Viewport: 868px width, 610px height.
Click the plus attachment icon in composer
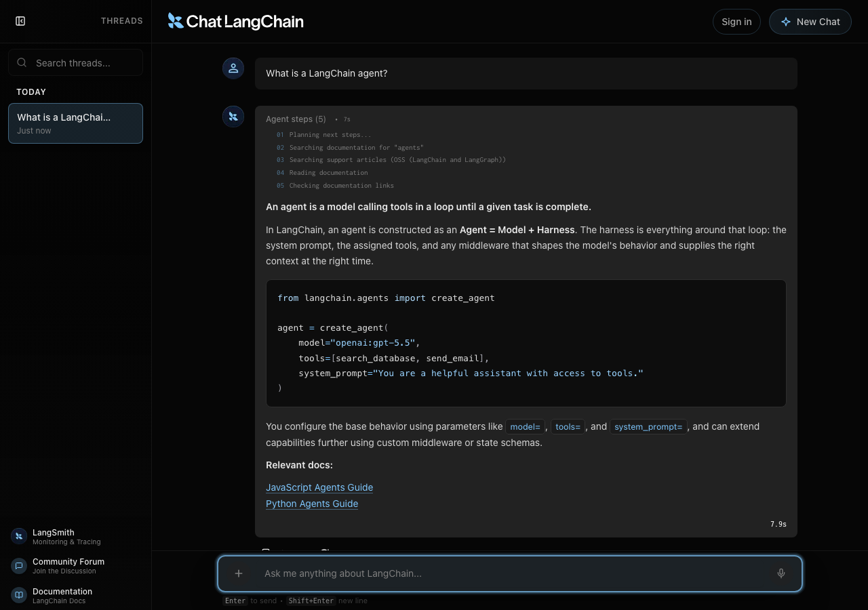coord(239,573)
